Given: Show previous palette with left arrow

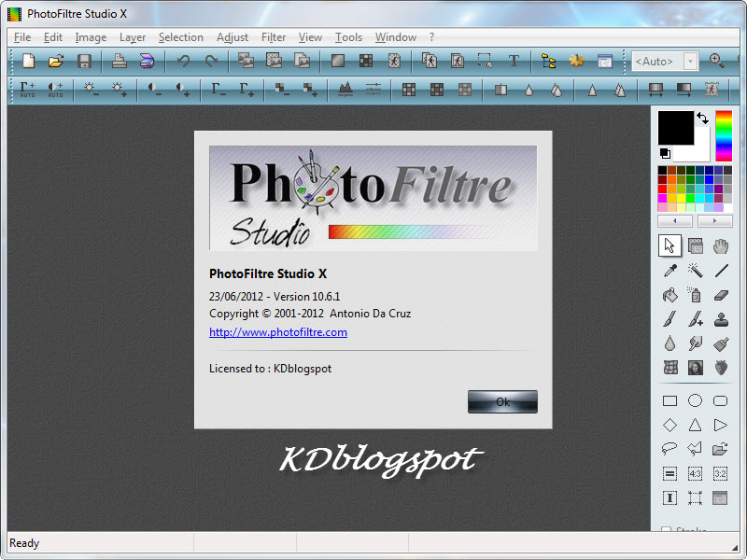Looking at the screenshot, I should [x=675, y=221].
